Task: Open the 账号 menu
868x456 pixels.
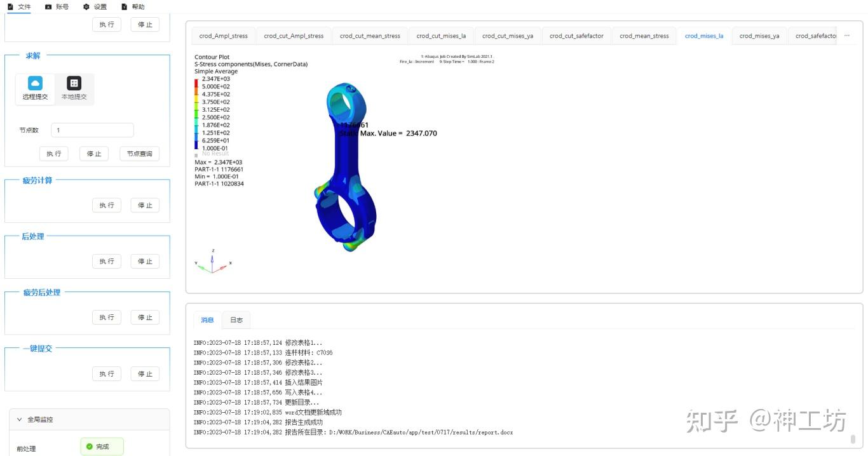Action: pos(57,7)
